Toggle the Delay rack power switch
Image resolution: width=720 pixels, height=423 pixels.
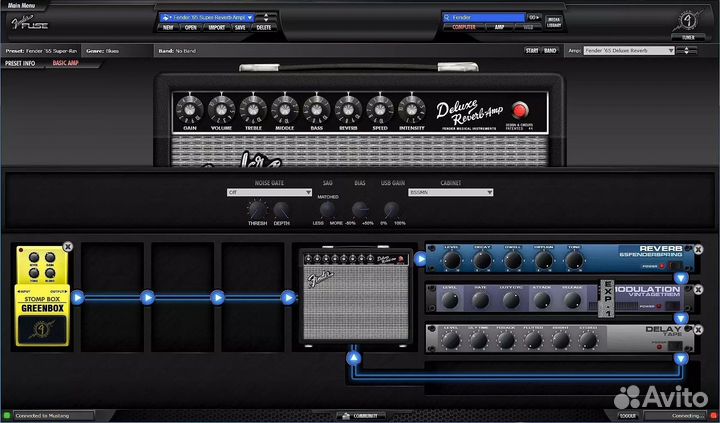point(675,346)
